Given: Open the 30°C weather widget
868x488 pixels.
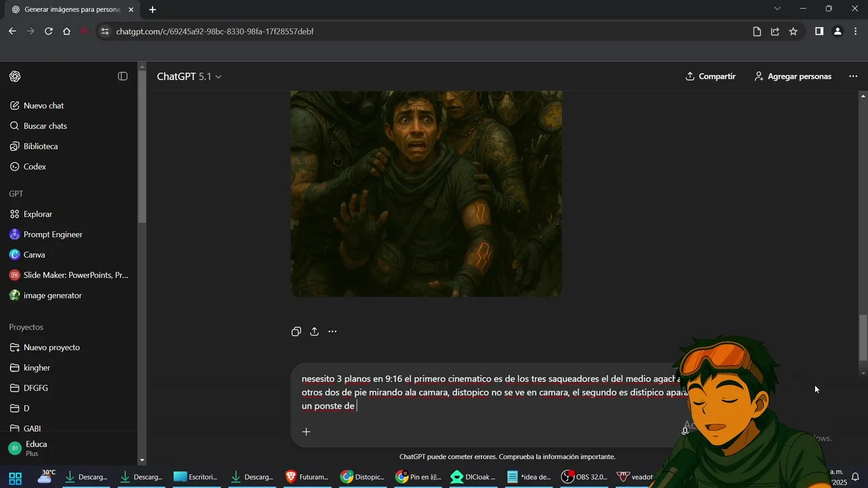Looking at the screenshot, I should pos(46,477).
